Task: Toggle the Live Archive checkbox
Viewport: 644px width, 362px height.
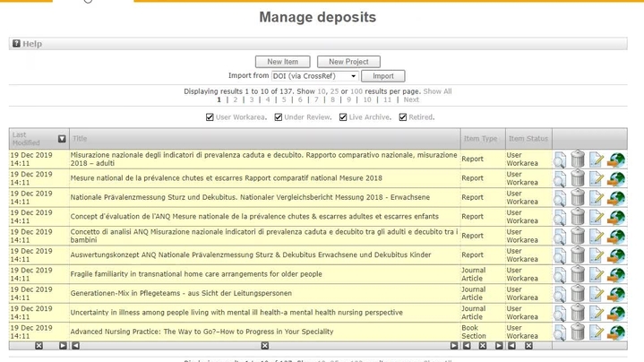Action: pyautogui.click(x=343, y=117)
